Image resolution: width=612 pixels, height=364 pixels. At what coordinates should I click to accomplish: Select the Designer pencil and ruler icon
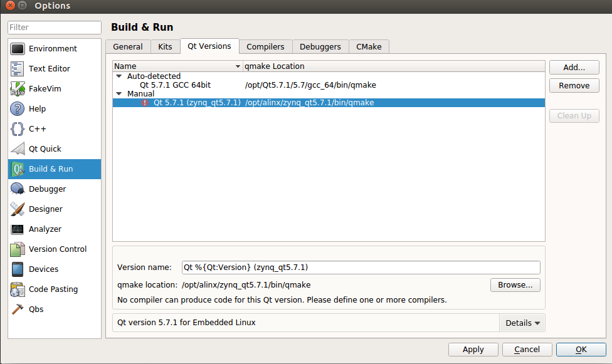(18, 209)
